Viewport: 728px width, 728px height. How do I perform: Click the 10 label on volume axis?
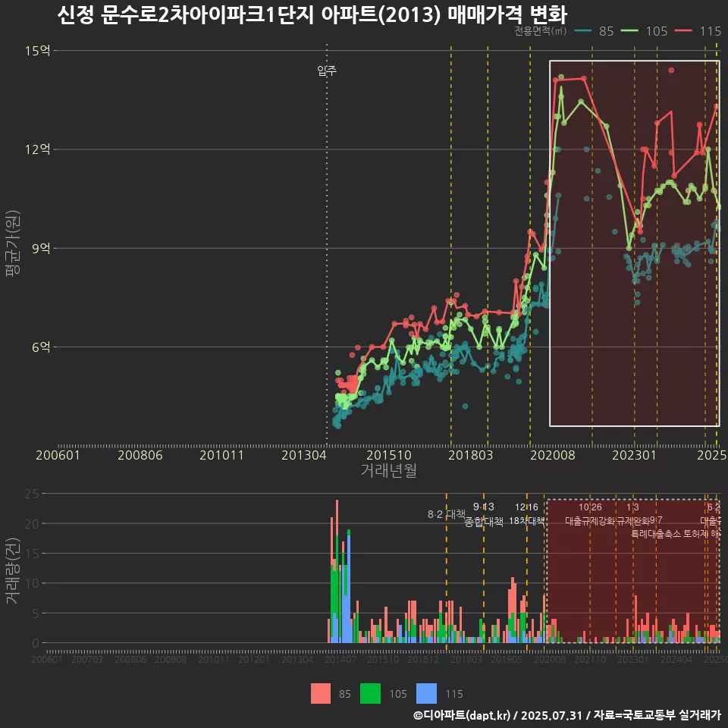[32, 583]
